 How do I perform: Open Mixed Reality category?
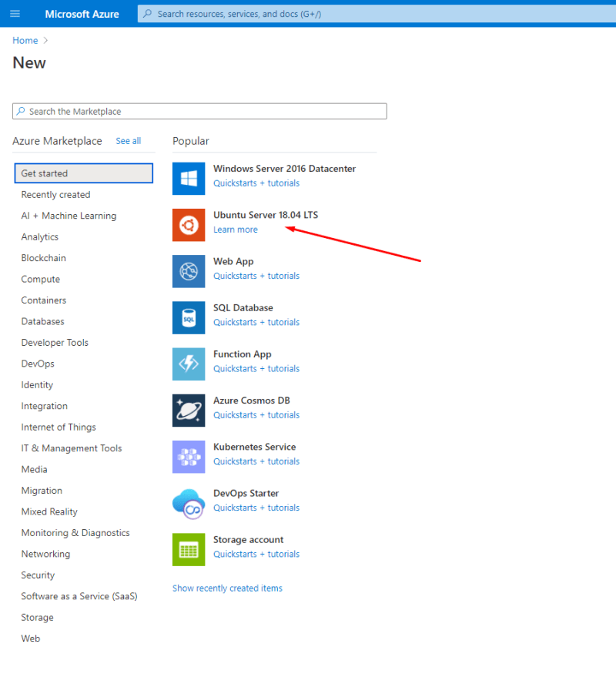(49, 511)
